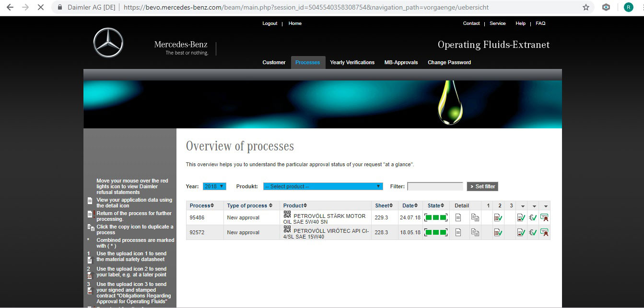Open the Customer tab
Screen dimensions: 644x308
[274, 62]
